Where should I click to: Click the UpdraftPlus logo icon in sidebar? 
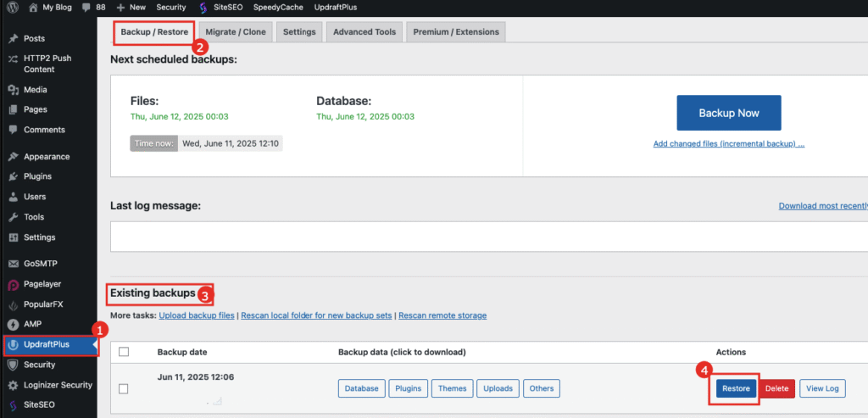[x=14, y=344]
